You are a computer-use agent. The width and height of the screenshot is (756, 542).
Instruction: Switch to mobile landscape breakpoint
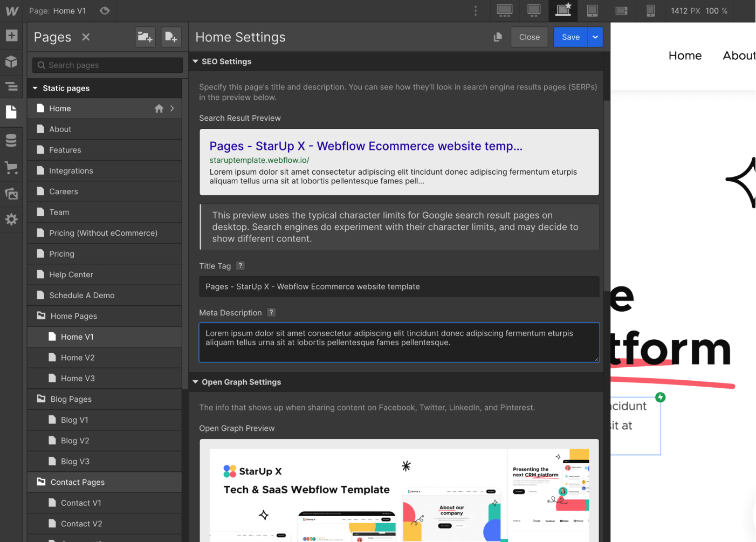point(621,11)
